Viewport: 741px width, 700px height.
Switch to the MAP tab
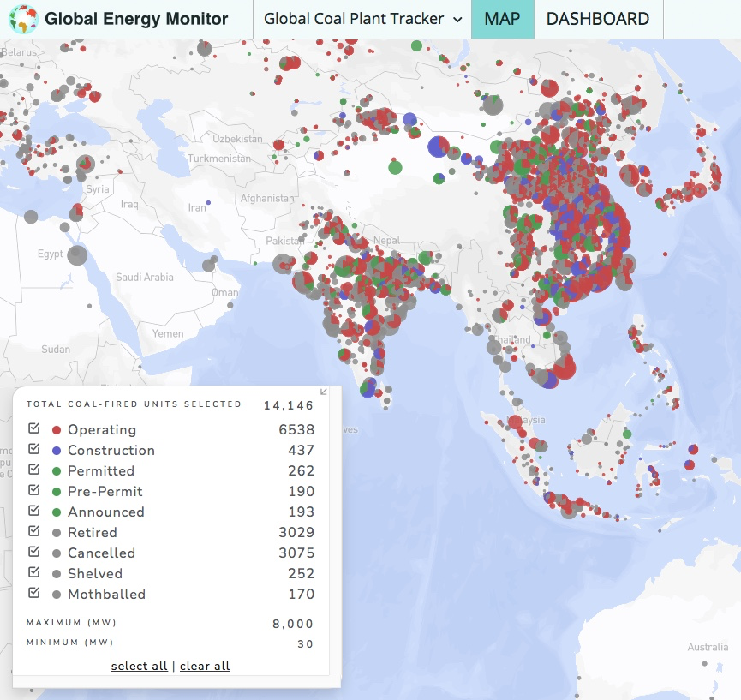click(502, 19)
